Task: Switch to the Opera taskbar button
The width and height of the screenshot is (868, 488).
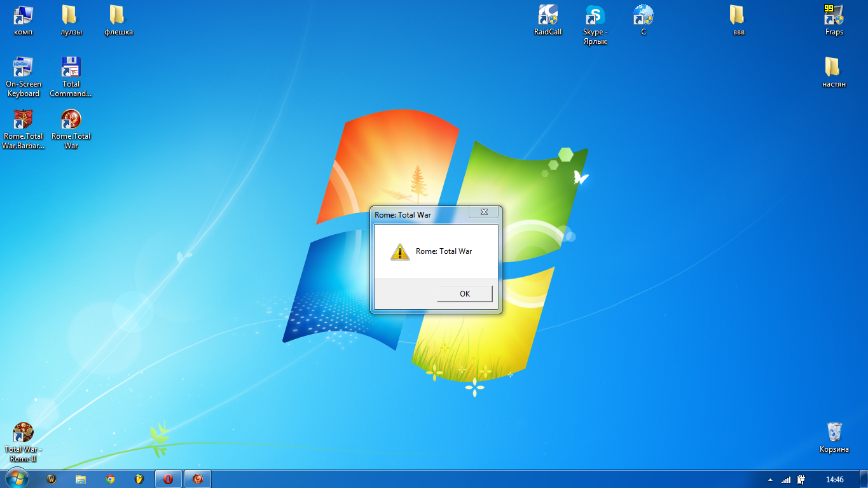Action: point(169,479)
